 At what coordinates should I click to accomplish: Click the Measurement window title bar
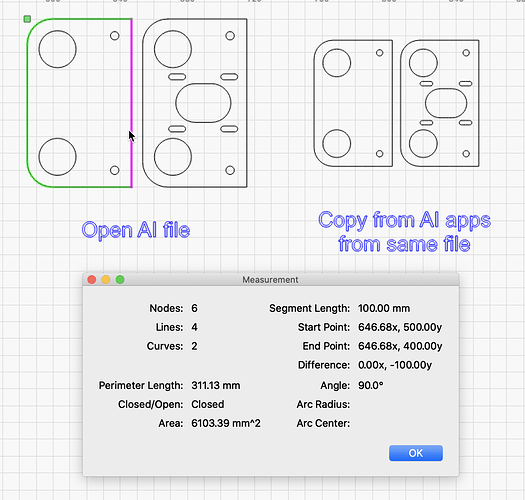click(271, 280)
